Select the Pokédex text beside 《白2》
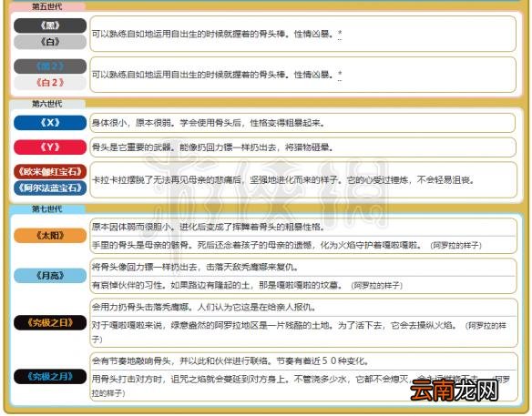This screenshot has width=532, height=416. click(x=213, y=75)
